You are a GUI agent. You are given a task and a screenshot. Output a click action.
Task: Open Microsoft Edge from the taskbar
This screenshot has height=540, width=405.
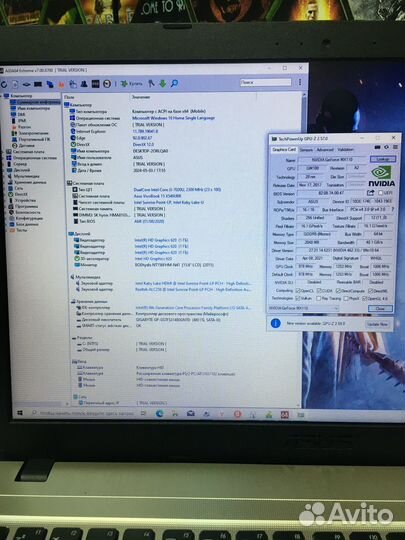tap(159, 414)
